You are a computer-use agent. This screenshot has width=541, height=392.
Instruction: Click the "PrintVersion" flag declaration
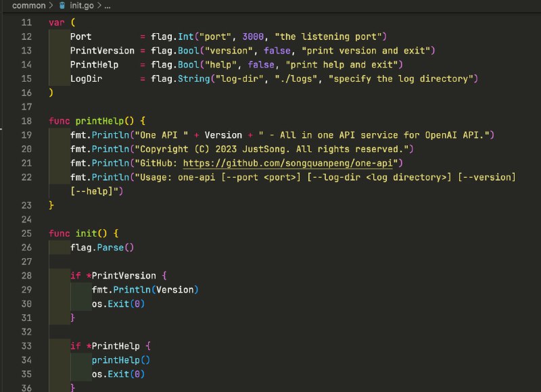coord(100,50)
